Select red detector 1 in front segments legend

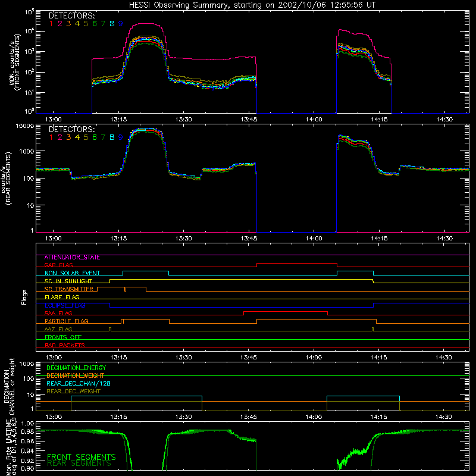(x=51, y=24)
